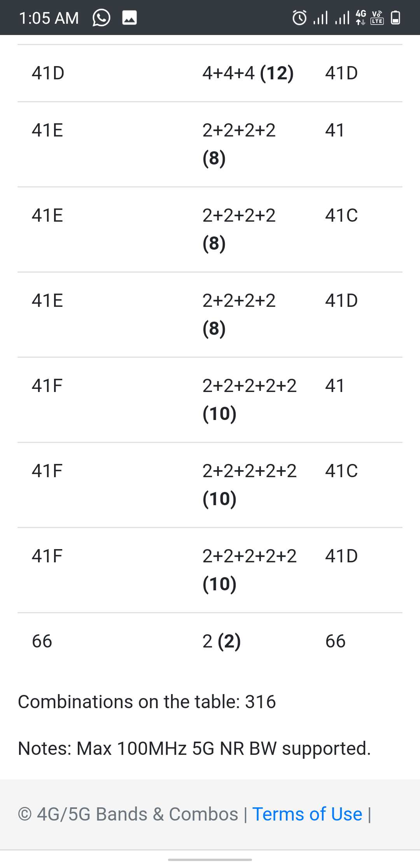Select the 2 (2) cell in row 66

click(222, 641)
